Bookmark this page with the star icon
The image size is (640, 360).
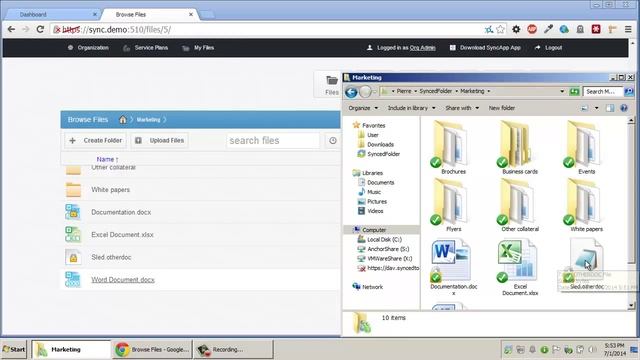click(500, 29)
